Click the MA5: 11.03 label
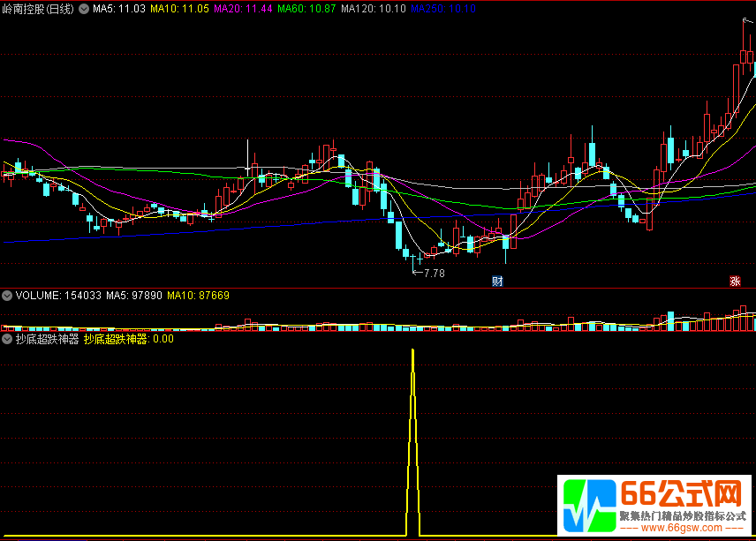 (118, 9)
